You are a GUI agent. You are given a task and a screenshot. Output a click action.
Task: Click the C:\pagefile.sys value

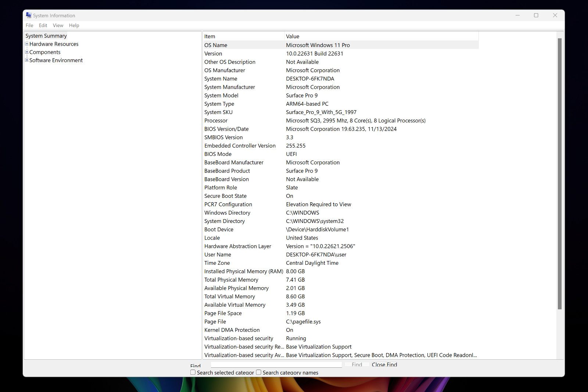[303, 322]
